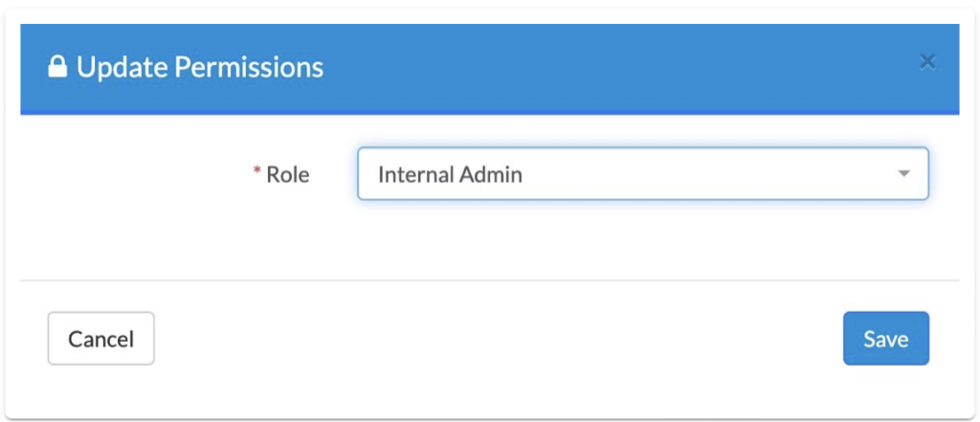Image resolution: width=980 pixels, height=422 pixels.
Task: Select the Internal Admin value text
Action: pyautogui.click(x=450, y=175)
